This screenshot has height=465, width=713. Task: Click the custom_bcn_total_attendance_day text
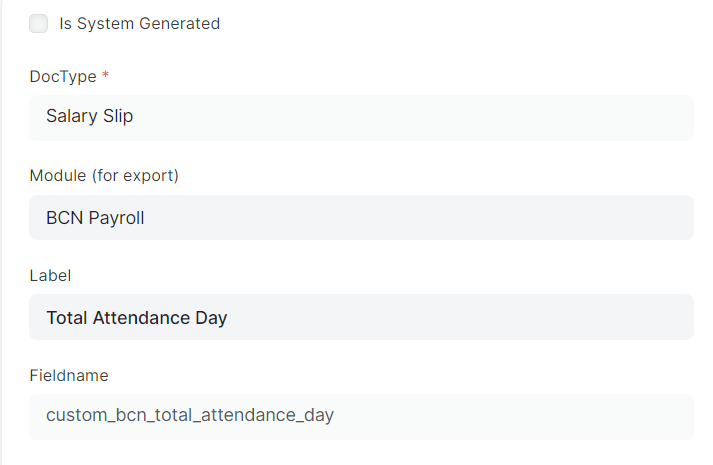[190, 415]
